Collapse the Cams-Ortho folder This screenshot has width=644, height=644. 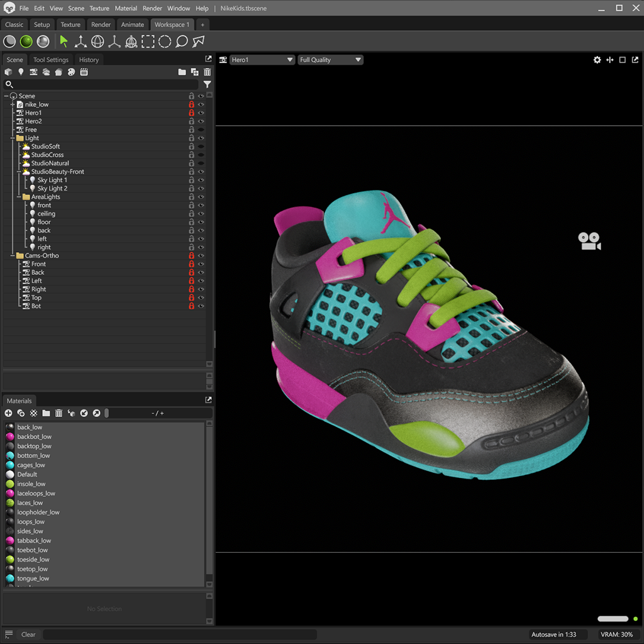pos(13,256)
